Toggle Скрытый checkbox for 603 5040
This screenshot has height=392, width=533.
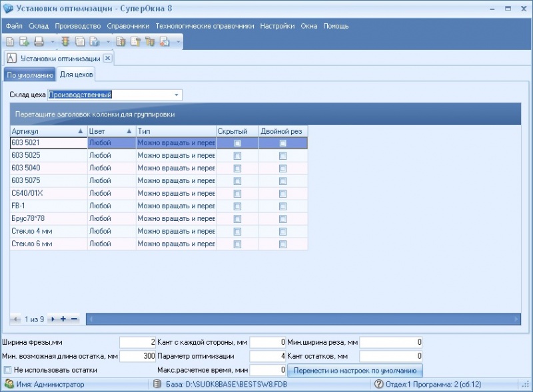[x=237, y=168]
